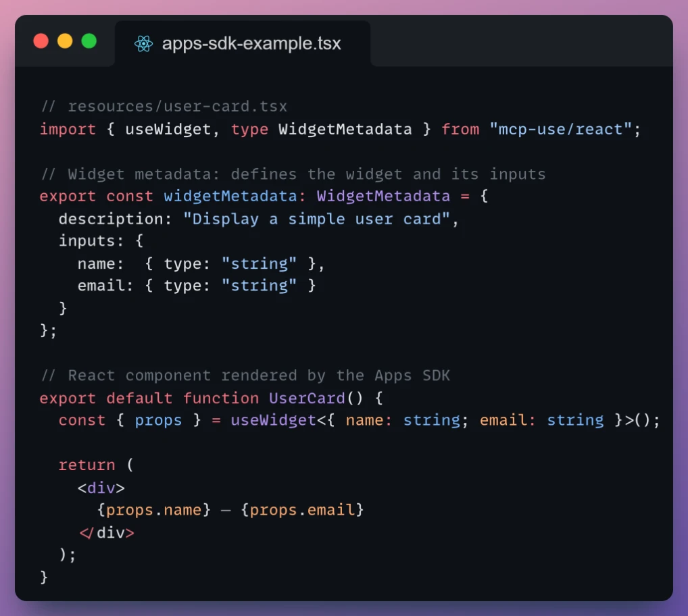Click the 'Widget metadata' comment line
Viewport: 688px width, 616px height.
[x=293, y=174]
